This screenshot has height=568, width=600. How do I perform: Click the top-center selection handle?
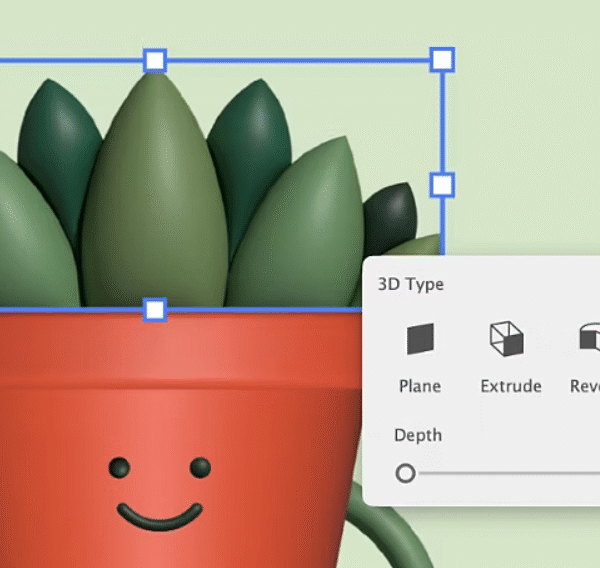[155, 60]
